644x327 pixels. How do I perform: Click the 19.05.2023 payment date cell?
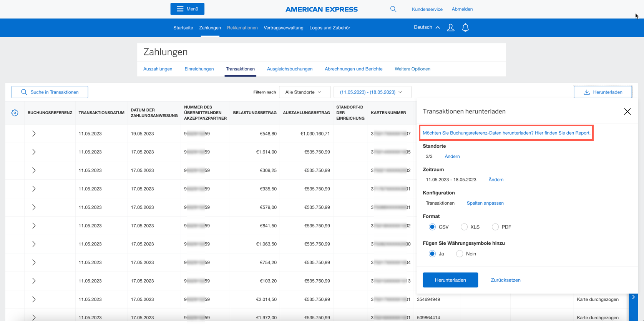pyautogui.click(x=142, y=133)
